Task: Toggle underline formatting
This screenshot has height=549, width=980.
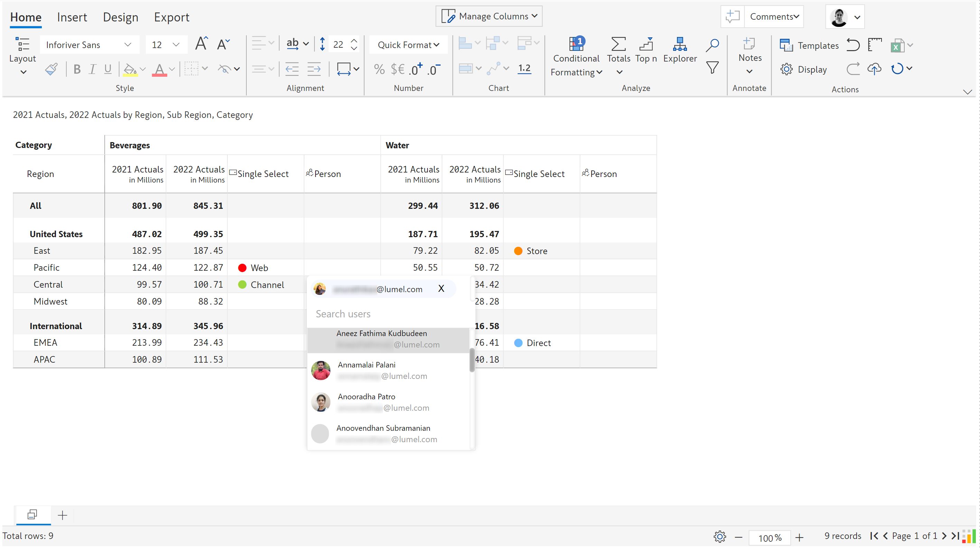Action: [108, 69]
